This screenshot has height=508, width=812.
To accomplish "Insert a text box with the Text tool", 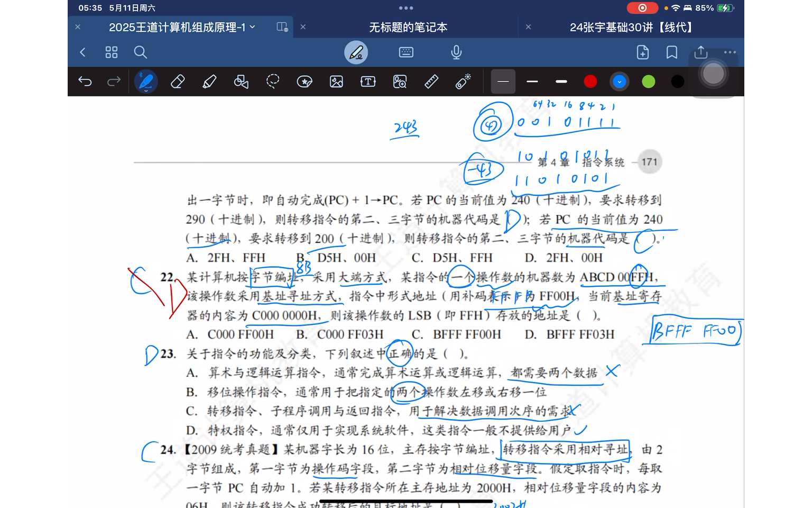I will 368,81.
